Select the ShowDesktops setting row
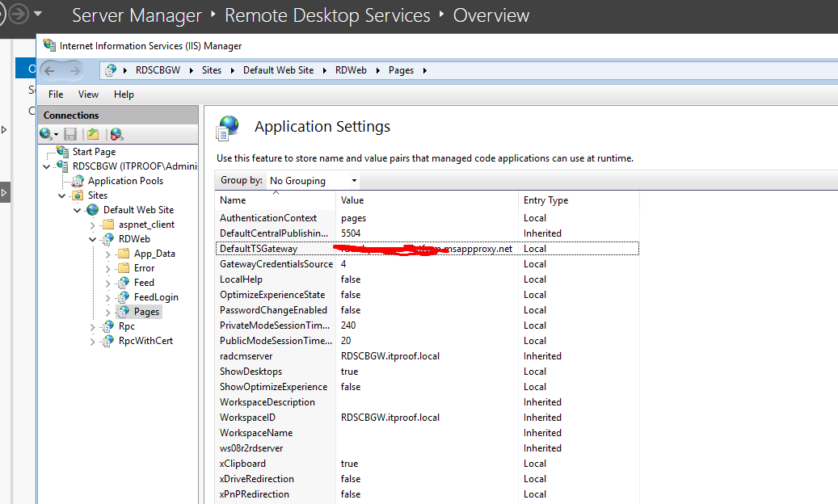Image resolution: width=838 pixels, height=504 pixels. click(427, 371)
